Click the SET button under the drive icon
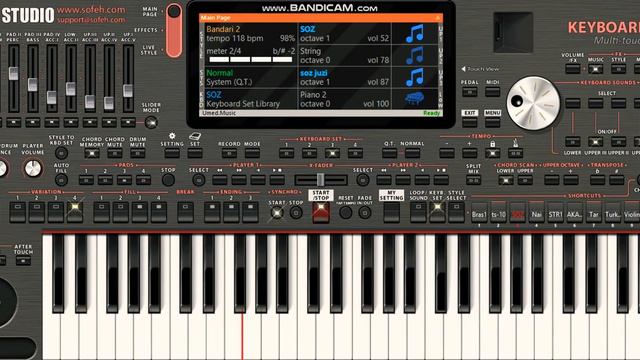This screenshot has width=640, height=360. point(195,153)
